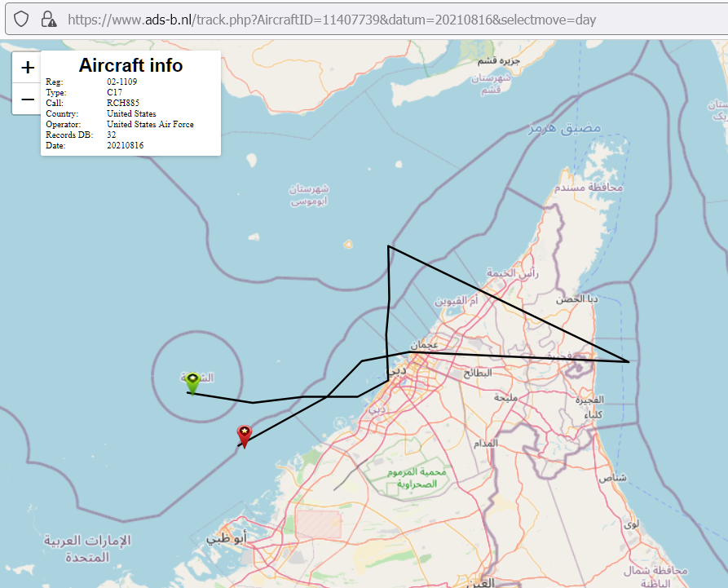Click the محافظة مسندم label on map
The image size is (728, 588).
pyautogui.click(x=589, y=188)
